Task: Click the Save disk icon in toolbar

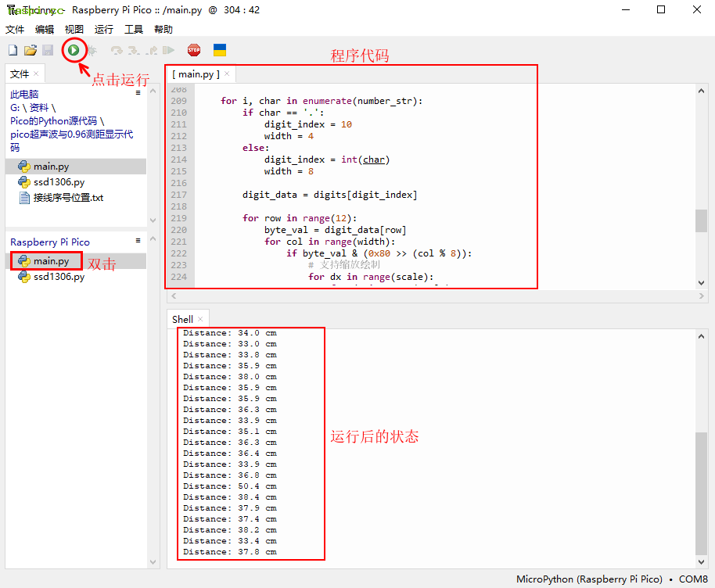Action: pyautogui.click(x=48, y=50)
